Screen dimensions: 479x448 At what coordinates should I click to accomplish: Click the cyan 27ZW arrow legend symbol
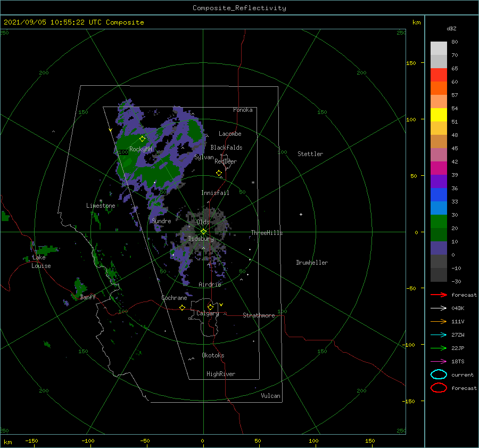tap(439, 335)
